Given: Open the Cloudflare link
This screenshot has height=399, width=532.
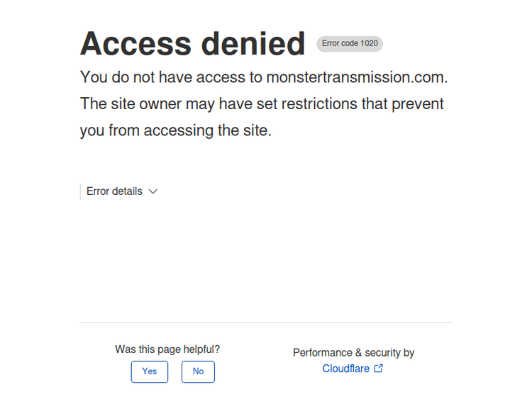Looking at the screenshot, I should [345, 369].
